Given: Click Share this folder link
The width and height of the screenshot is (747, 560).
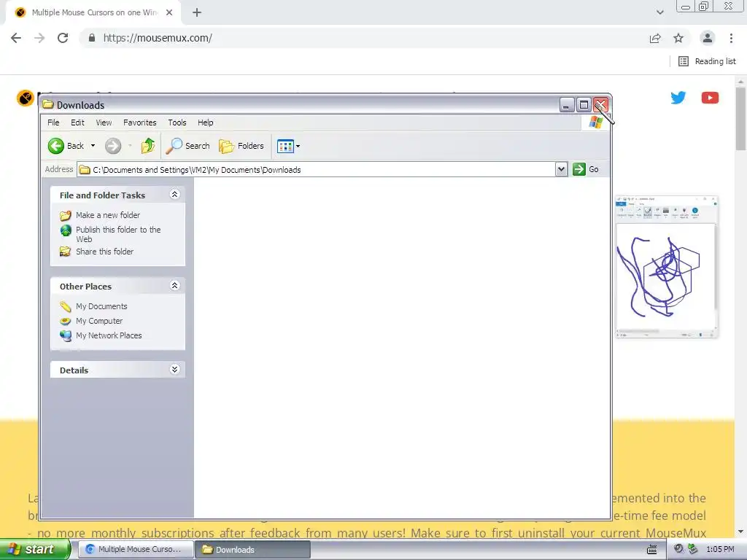Looking at the screenshot, I should point(104,252).
